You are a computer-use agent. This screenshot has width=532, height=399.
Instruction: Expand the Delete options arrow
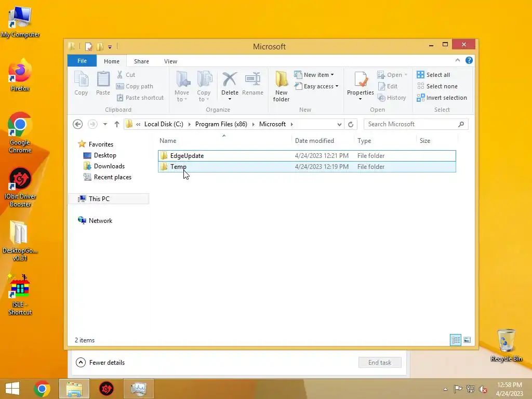(230, 99)
